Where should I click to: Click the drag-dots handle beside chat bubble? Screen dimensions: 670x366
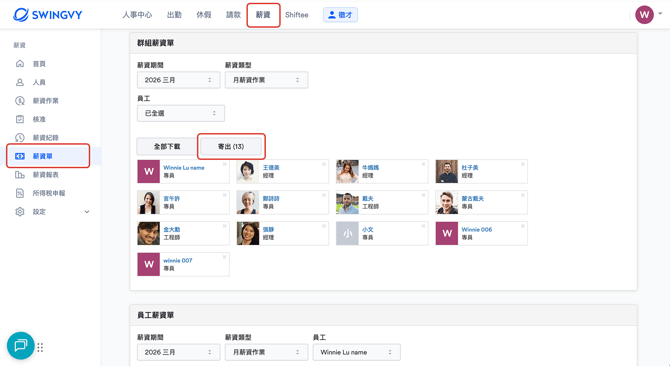click(x=40, y=347)
